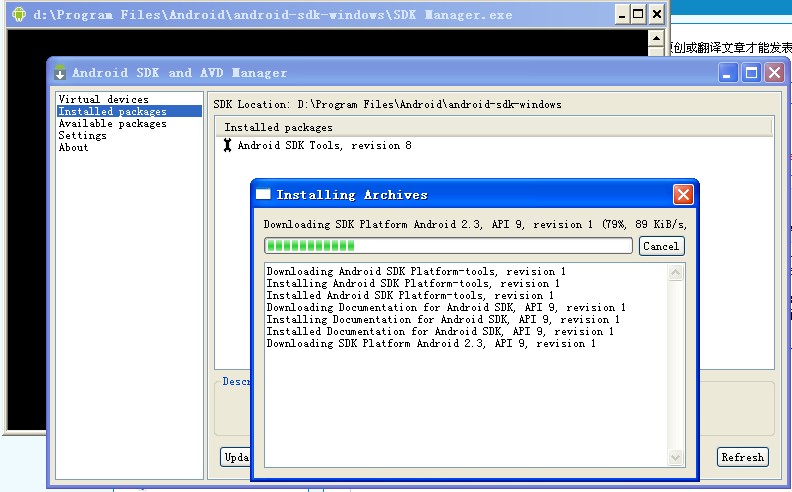Click SDK Location path text
Viewport: 792px width, 492px height.
point(429,105)
